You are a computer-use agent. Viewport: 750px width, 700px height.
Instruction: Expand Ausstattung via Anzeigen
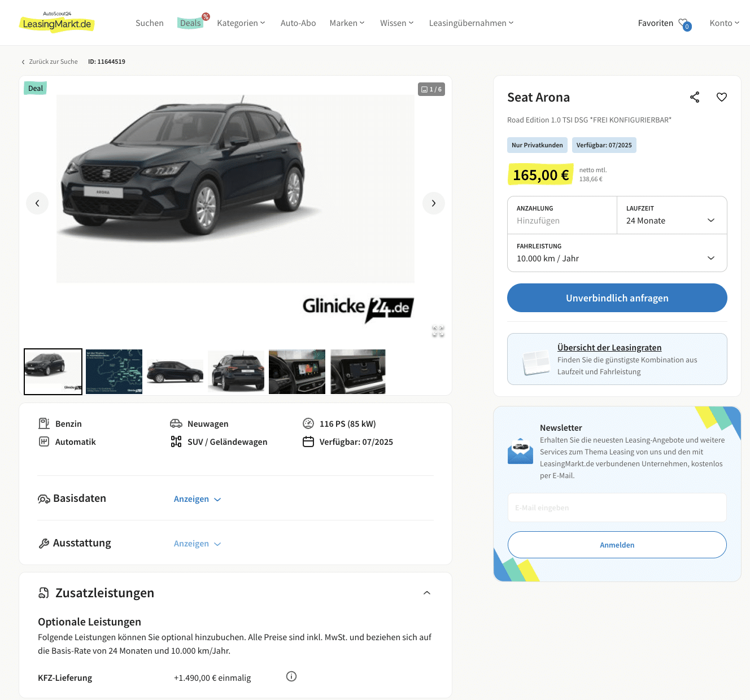coord(197,544)
